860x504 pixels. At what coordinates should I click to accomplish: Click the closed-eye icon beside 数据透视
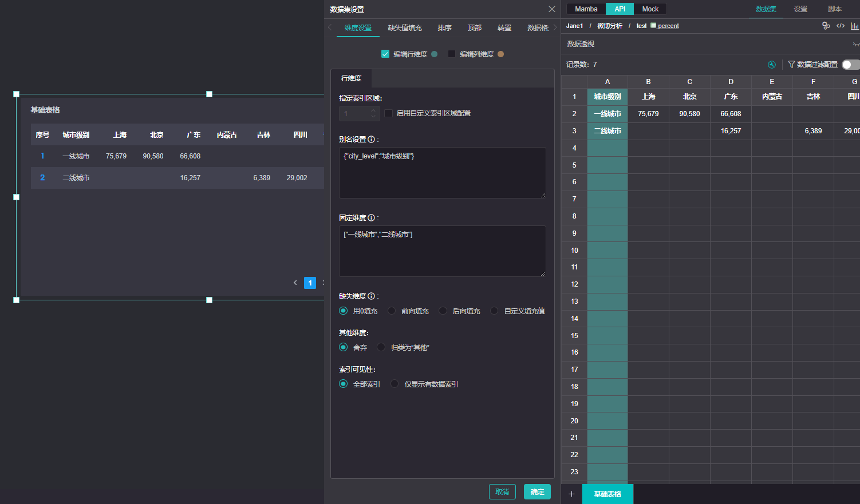pos(856,44)
